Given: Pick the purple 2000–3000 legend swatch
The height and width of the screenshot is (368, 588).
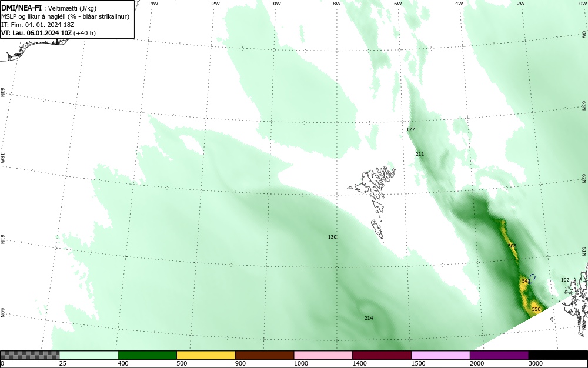Looking at the screenshot, I should pos(499,355).
